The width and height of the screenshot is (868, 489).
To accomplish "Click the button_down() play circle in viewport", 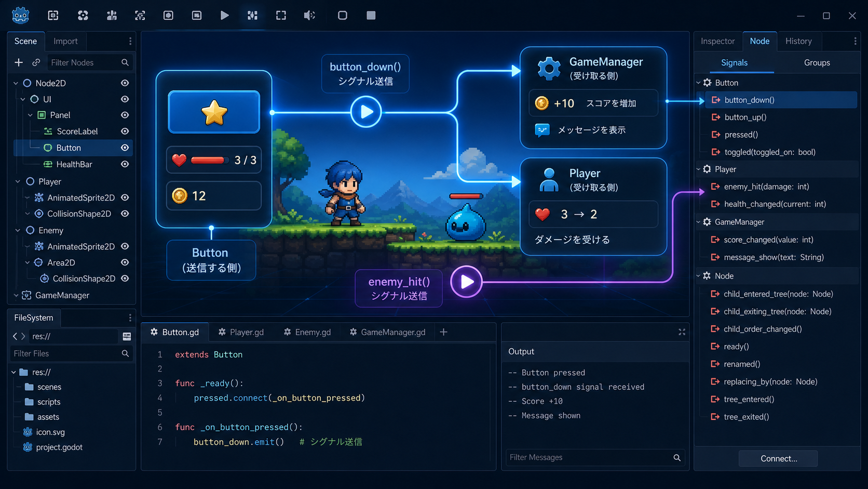I will (366, 112).
